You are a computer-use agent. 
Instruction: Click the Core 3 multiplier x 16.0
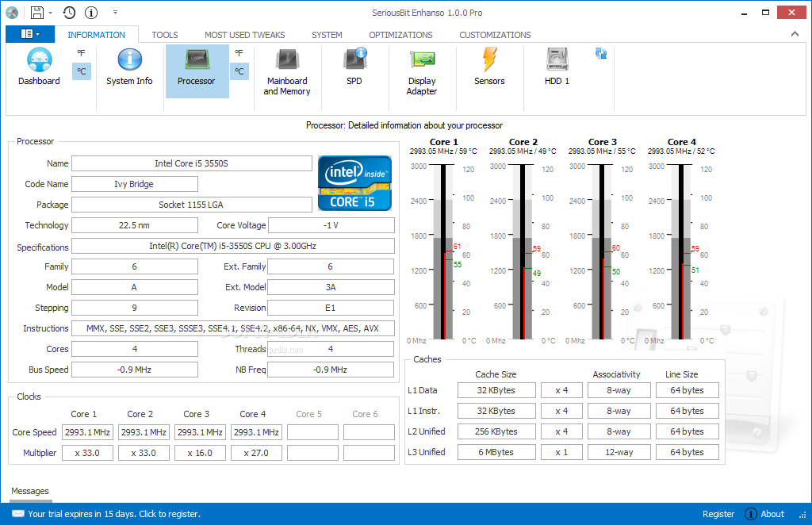point(200,453)
